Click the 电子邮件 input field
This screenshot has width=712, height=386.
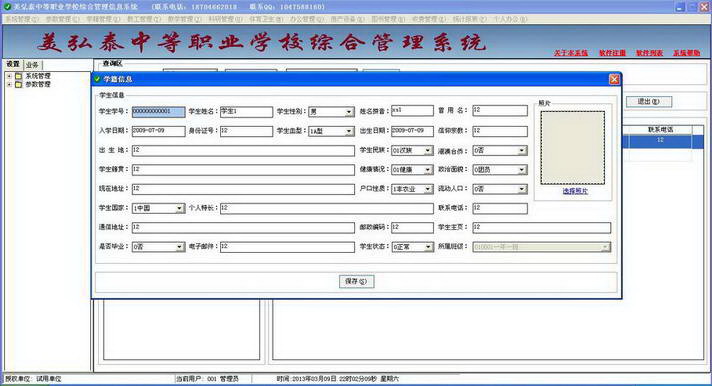[x=287, y=247]
